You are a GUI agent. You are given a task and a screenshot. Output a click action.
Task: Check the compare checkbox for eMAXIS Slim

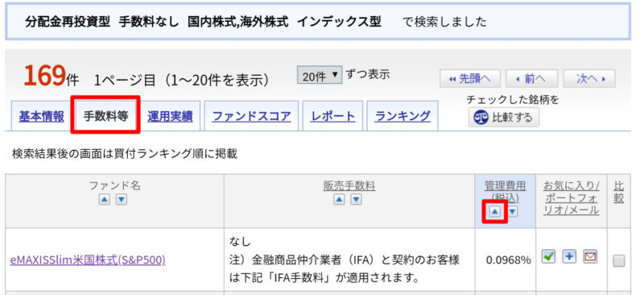tap(619, 261)
